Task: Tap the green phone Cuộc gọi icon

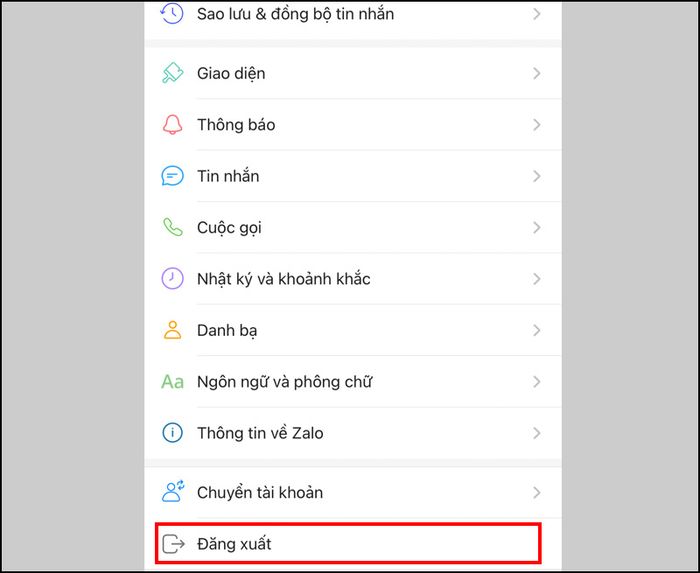Action: coord(172,227)
